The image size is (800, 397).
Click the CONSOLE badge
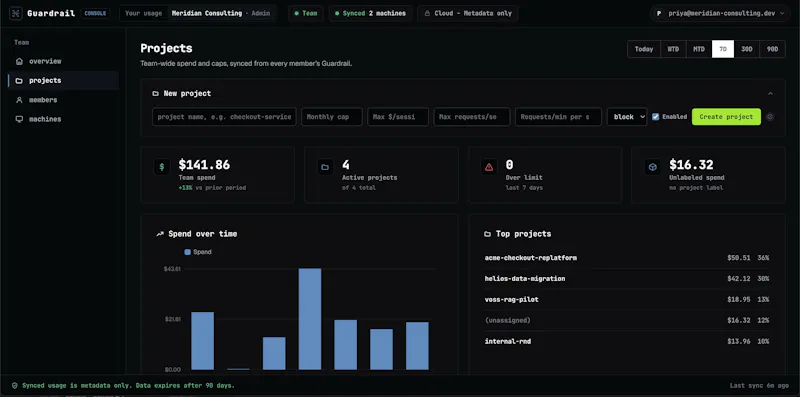point(96,14)
